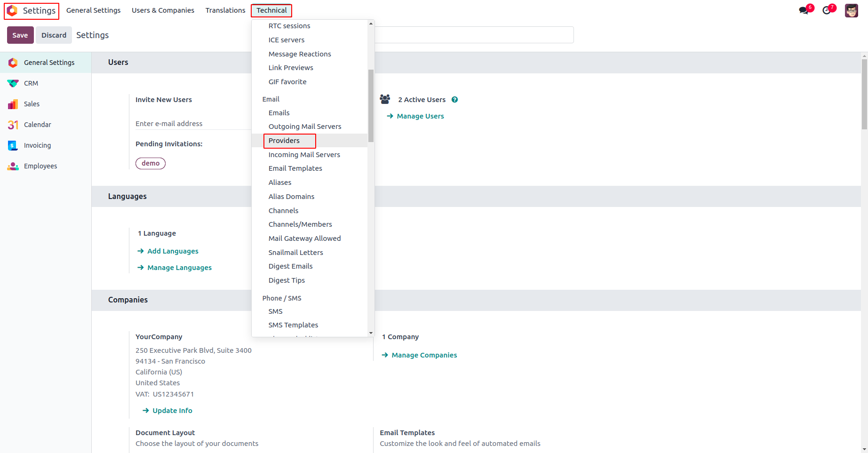Select Calendar icon in settings sidebar
The image size is (868, 453).
tap(13, 125)
